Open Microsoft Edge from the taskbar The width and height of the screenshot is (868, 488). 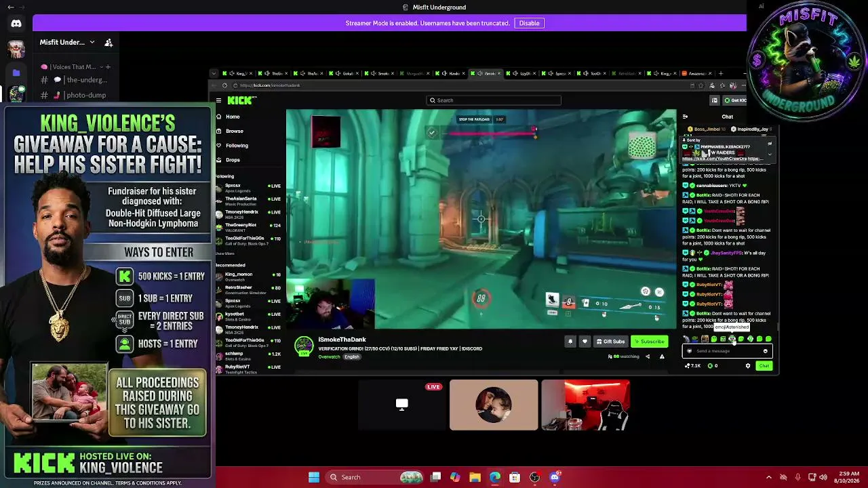(495, 477)
